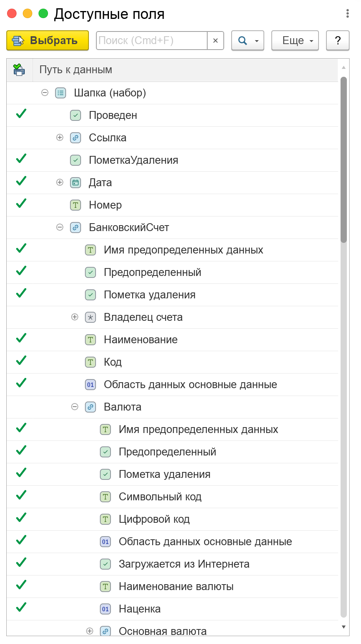Click the calendar icon beside Дата

(x=76, y=183)
